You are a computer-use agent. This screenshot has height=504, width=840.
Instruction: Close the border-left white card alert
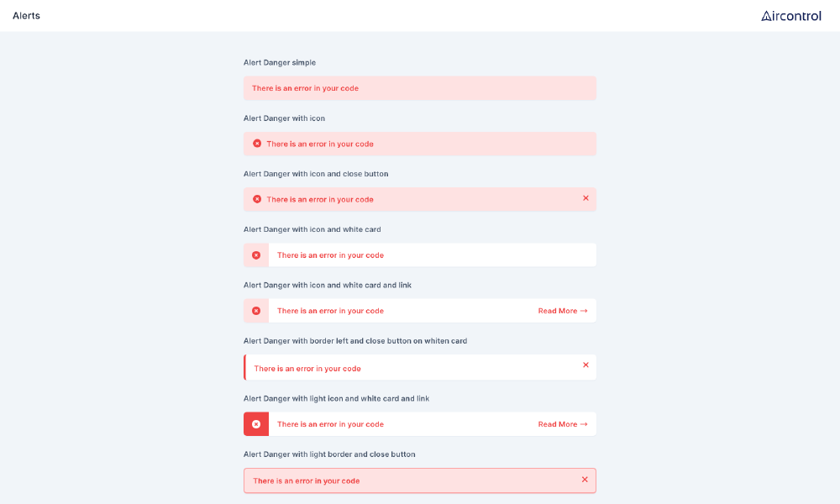(x=585, y=365)
